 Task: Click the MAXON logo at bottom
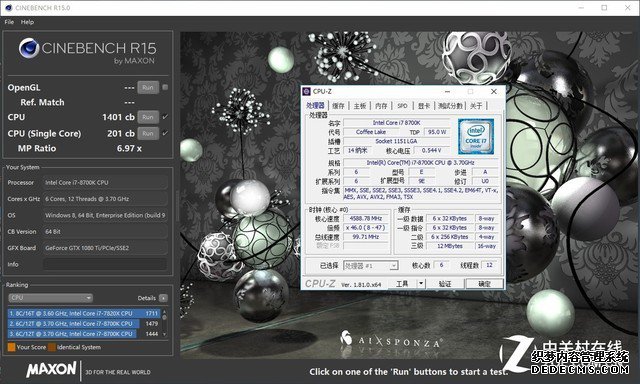(x=51, y=369)
